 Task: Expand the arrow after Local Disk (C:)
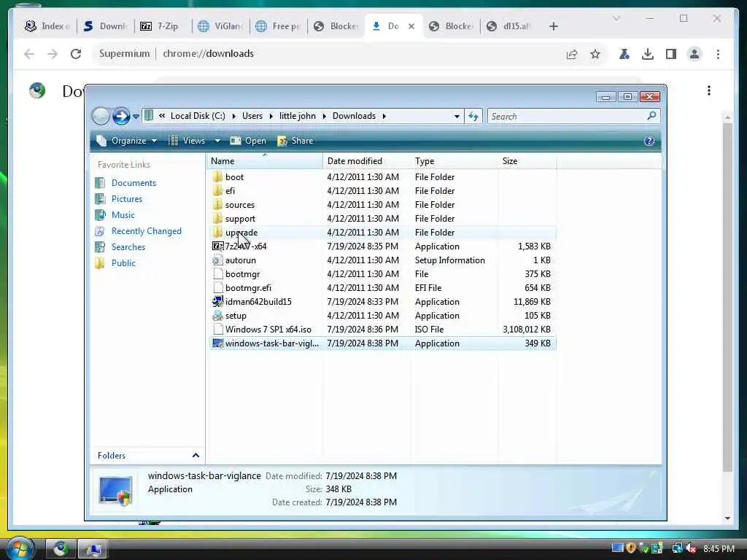tap(233, 116)
